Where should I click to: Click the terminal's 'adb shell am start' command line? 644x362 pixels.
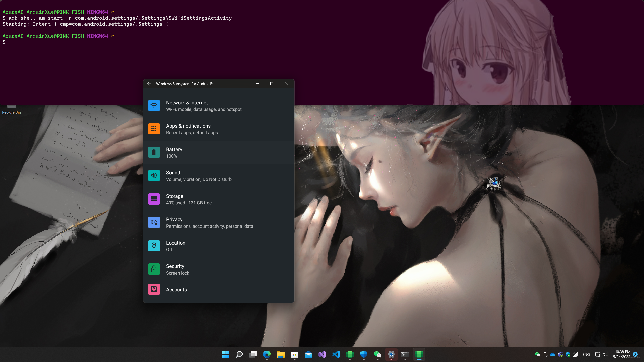117,18
